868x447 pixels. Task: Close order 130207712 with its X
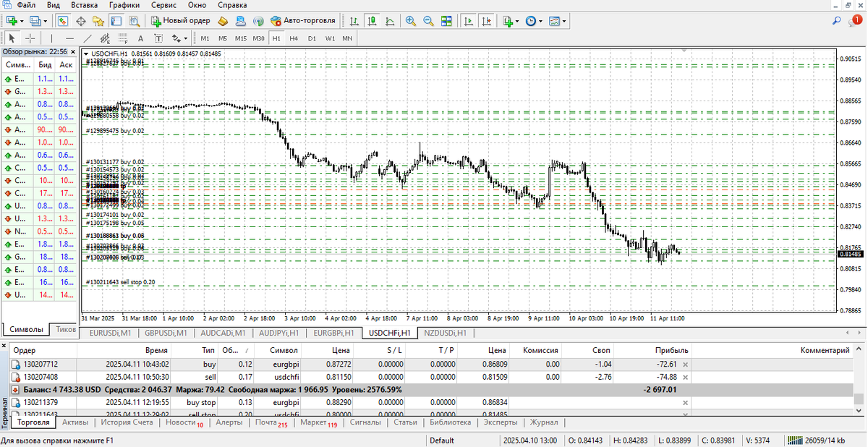point(686,365)
